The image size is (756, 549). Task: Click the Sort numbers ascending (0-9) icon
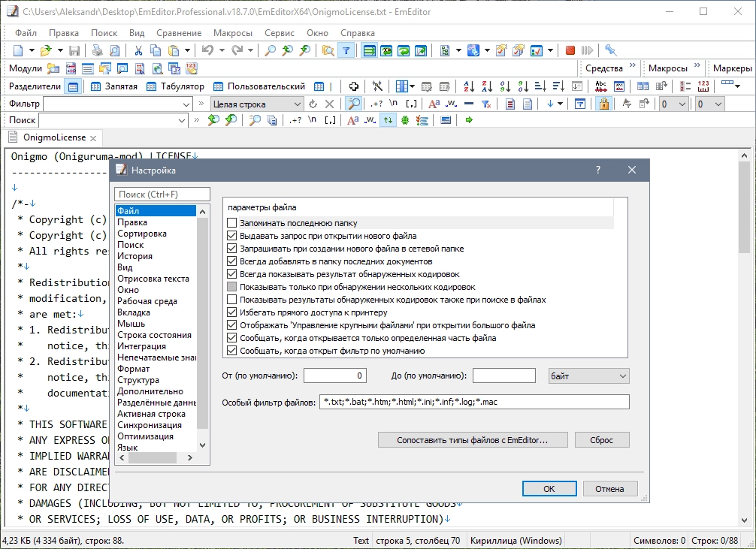505,86
